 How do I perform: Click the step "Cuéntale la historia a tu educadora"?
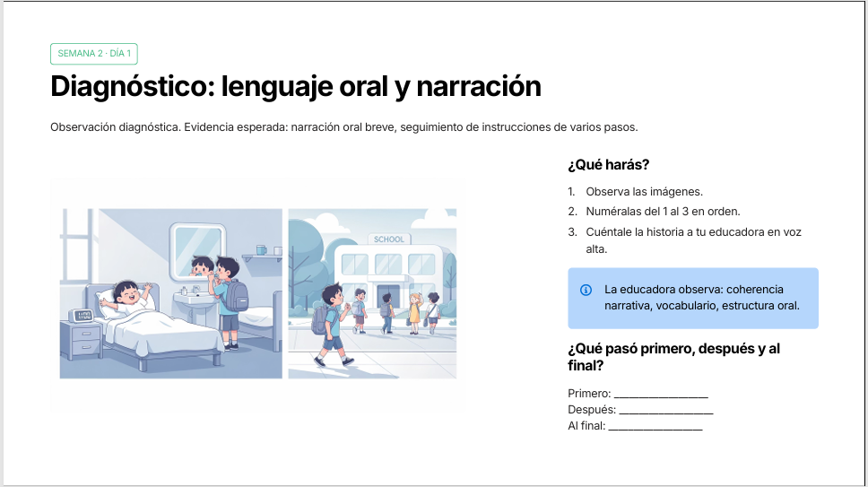pyautogui.click(x=694, y=240)
